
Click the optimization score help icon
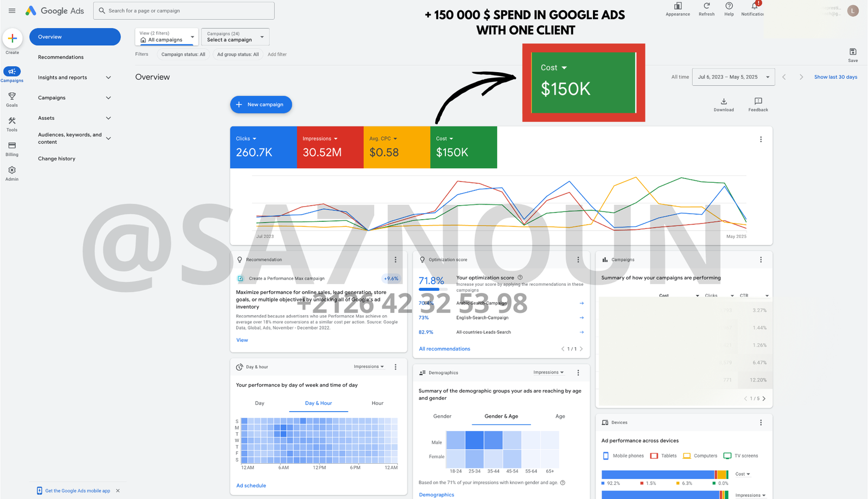[x=520, y=278]
